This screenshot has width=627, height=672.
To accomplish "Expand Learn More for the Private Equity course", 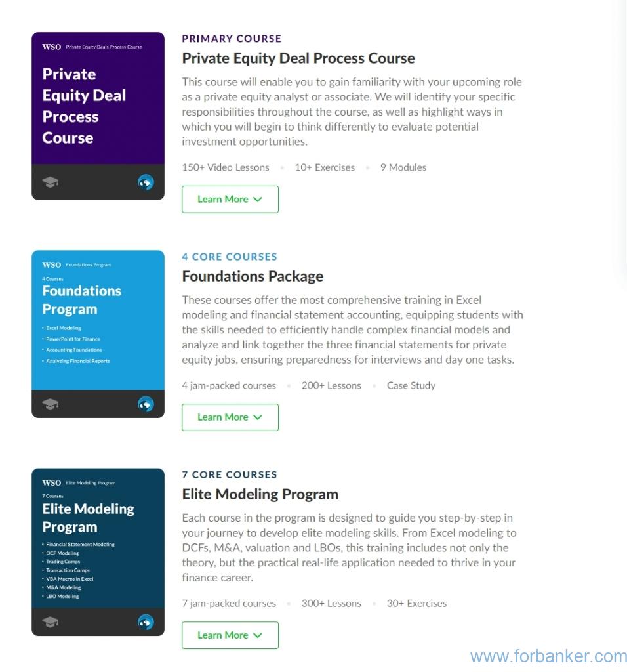I will point(230,199).
